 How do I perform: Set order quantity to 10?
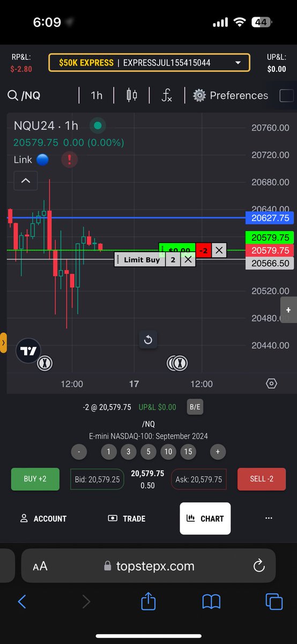168,452
